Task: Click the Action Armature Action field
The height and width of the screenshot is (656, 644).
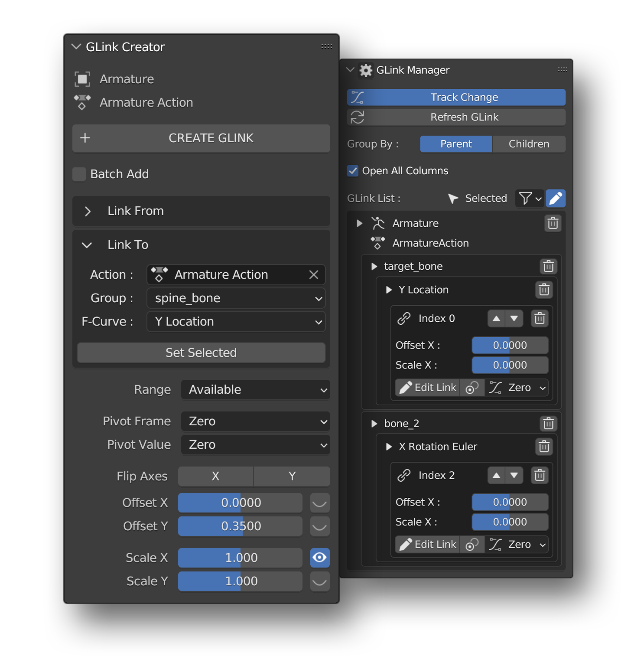Action: point(236,275)
